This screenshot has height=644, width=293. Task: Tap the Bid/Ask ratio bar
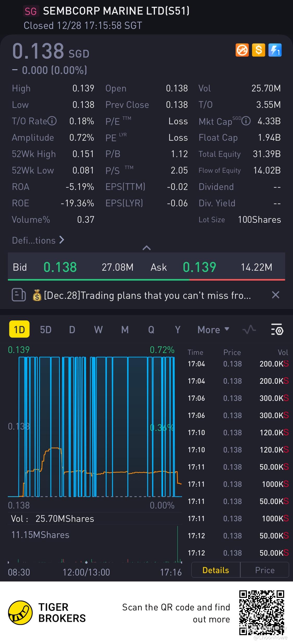[146, 280]
